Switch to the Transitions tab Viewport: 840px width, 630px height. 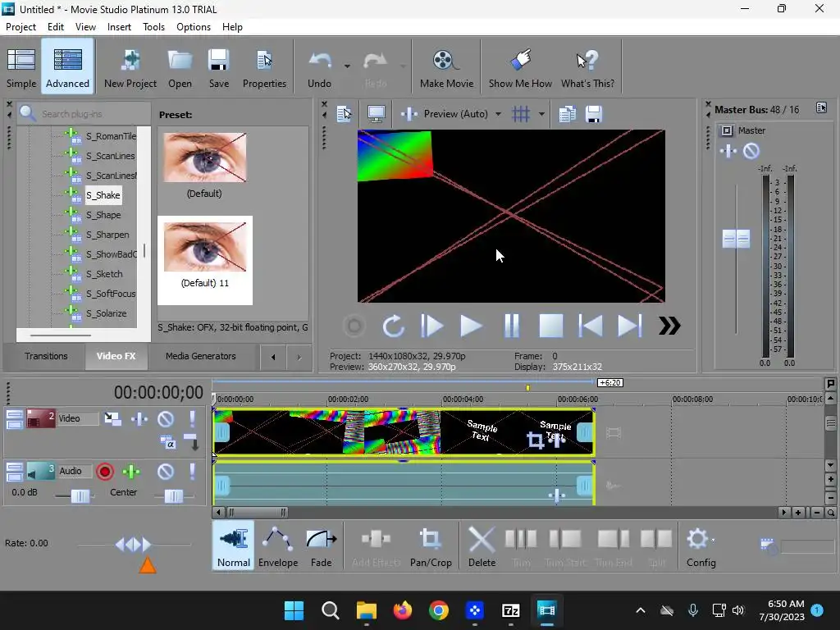click(46, 356)
